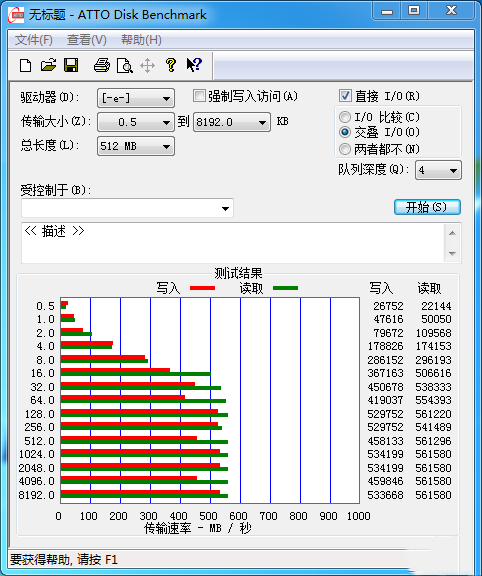Click write value 533668 in last row

pos(385,495)
